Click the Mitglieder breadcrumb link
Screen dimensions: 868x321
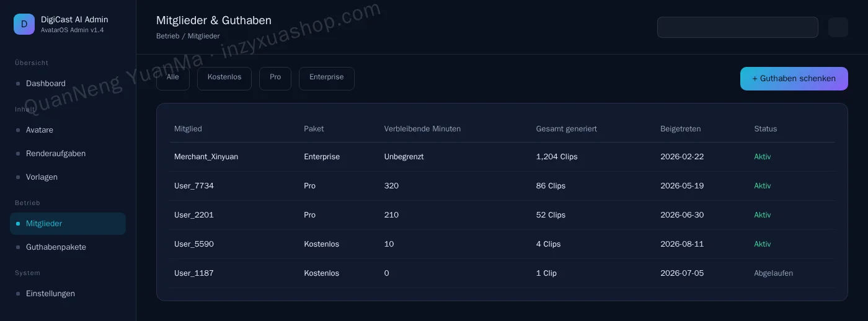coord(204,36)
